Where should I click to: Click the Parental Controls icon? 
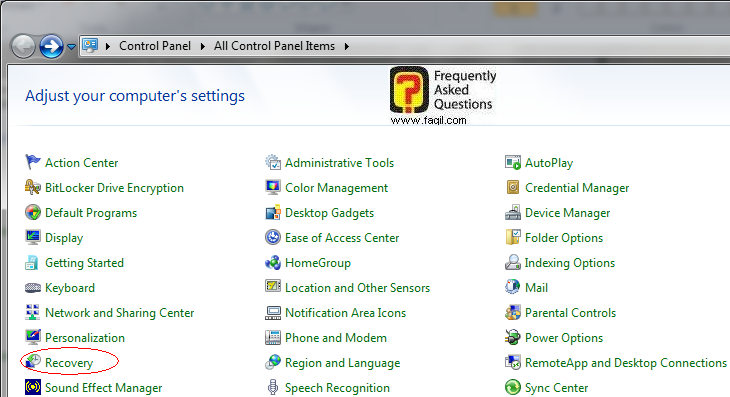[x=513, y=313]
